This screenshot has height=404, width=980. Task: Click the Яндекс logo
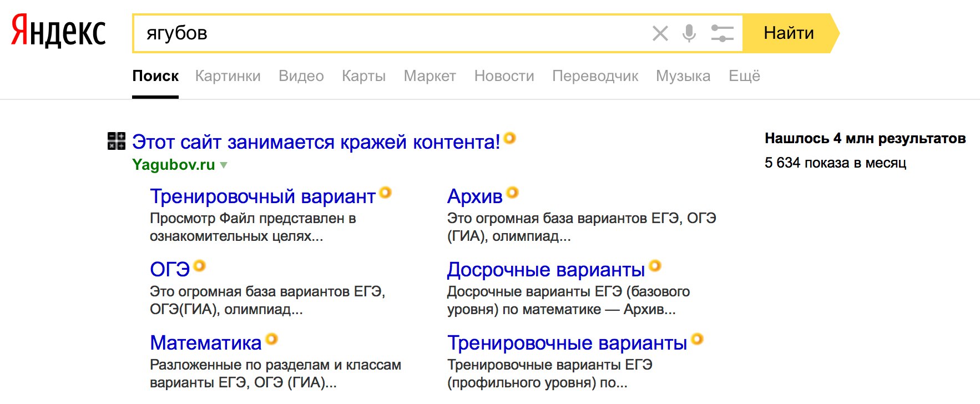58,31
